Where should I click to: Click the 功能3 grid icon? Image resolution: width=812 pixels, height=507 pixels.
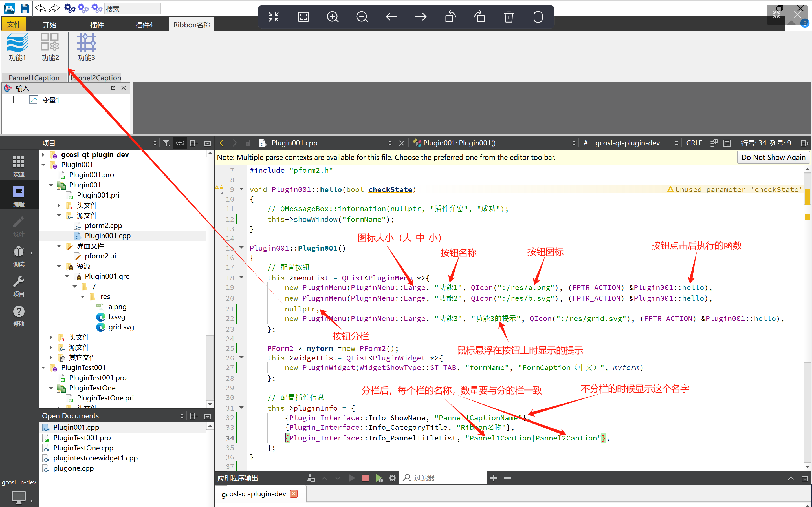pos(86,43)
